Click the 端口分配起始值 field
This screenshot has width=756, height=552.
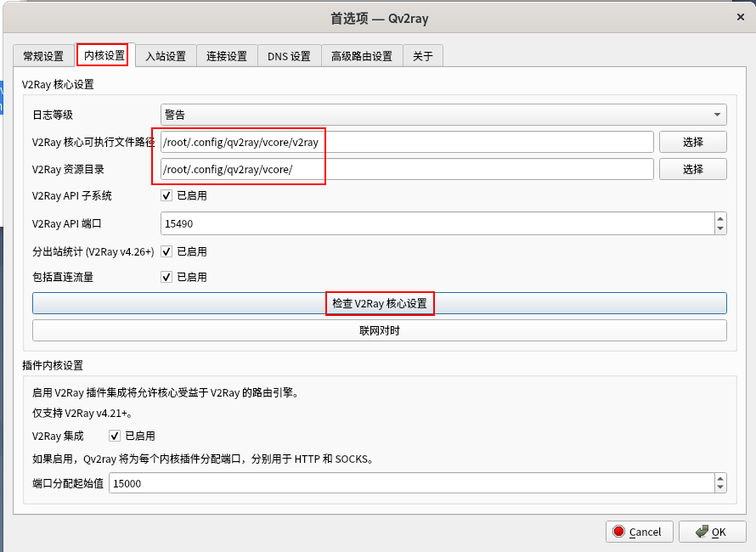412,483
